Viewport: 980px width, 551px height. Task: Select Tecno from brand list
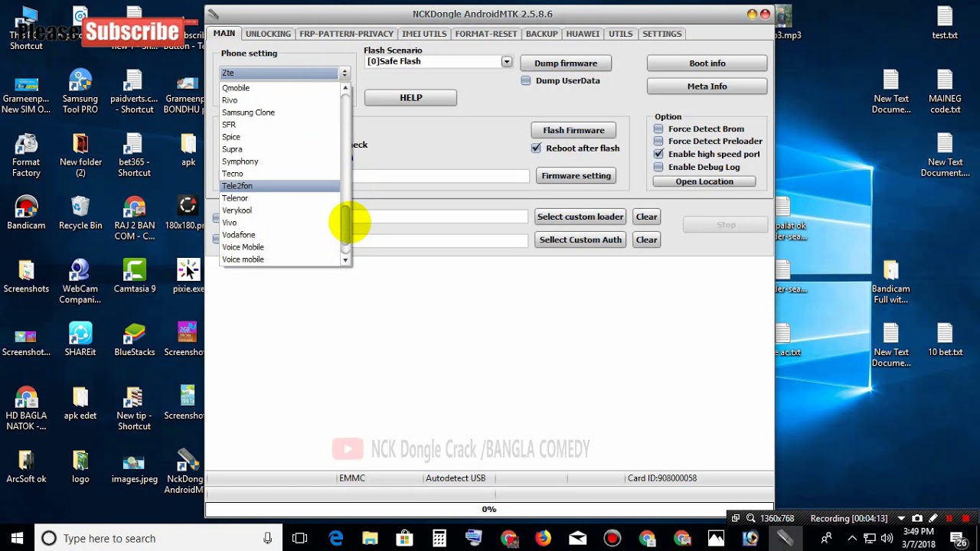(279, 174)
